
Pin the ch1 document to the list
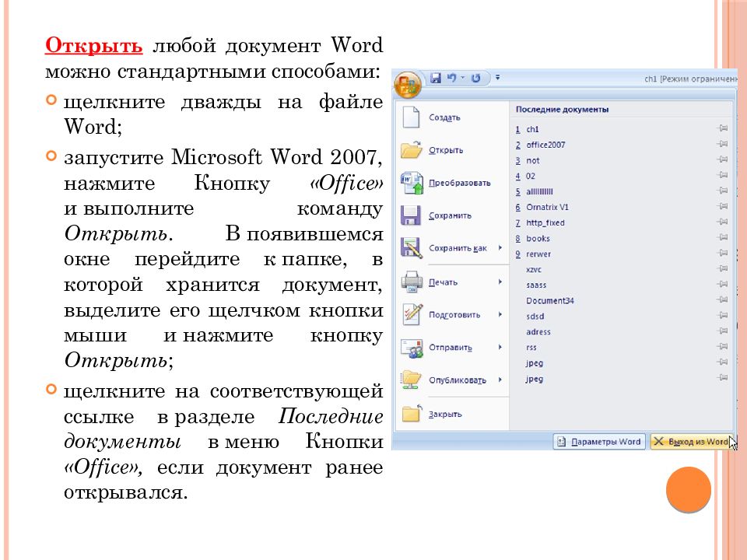[722, 128]
